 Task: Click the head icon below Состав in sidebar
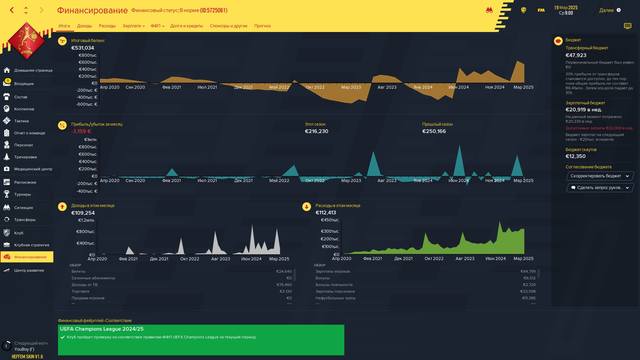tap(7, 109)
